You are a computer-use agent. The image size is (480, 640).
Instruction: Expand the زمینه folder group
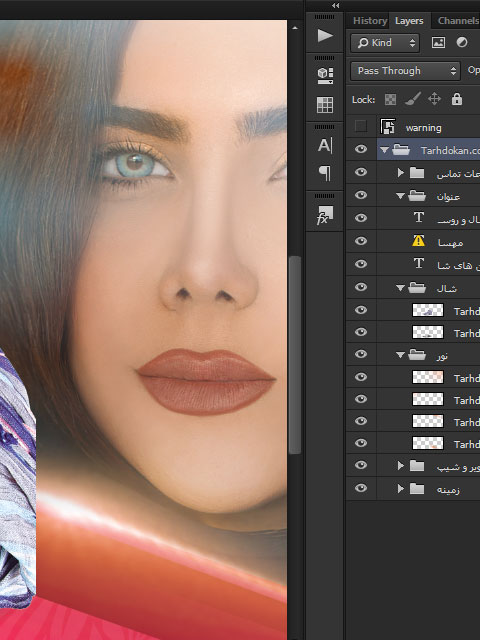[x=400, y=489]
